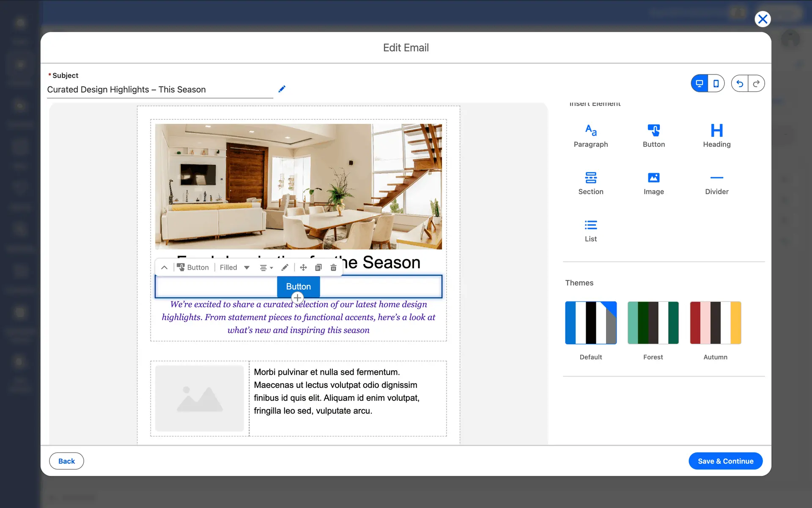This screenshot has height=508, width=812.
Task: Insert a Paragraph element
Action: [x=590, y=135]
